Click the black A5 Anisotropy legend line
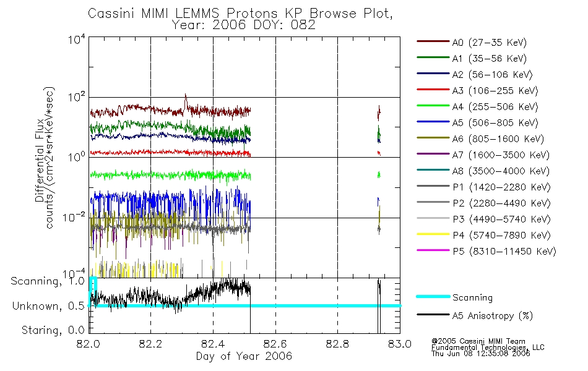Image resolution: width=588 pixels, height=371 pixels. (433, 315)
